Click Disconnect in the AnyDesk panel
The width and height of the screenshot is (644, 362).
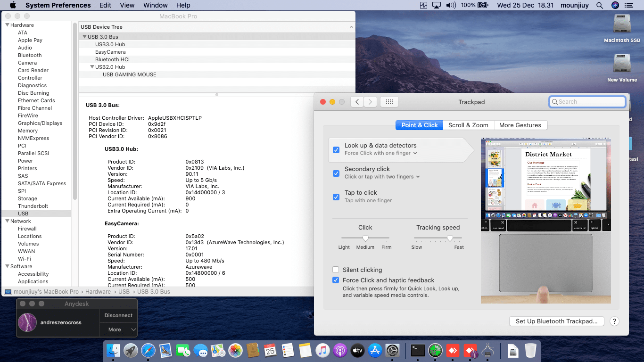[118, 315]
